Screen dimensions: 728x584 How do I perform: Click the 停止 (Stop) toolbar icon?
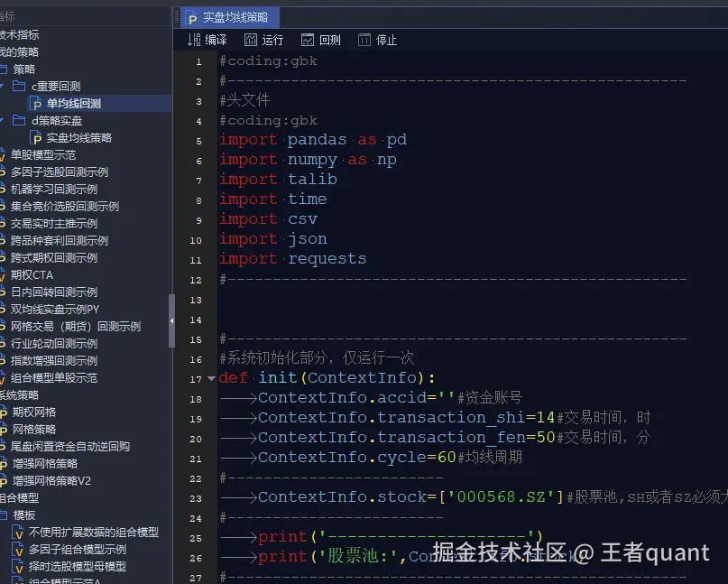click(x=363, y=39)
